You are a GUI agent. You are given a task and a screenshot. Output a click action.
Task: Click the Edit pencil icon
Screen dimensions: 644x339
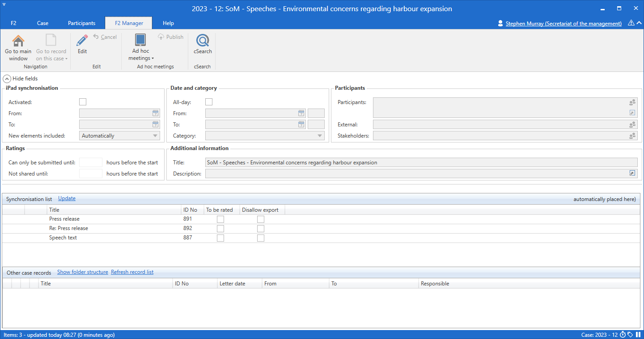click(82, 41)
